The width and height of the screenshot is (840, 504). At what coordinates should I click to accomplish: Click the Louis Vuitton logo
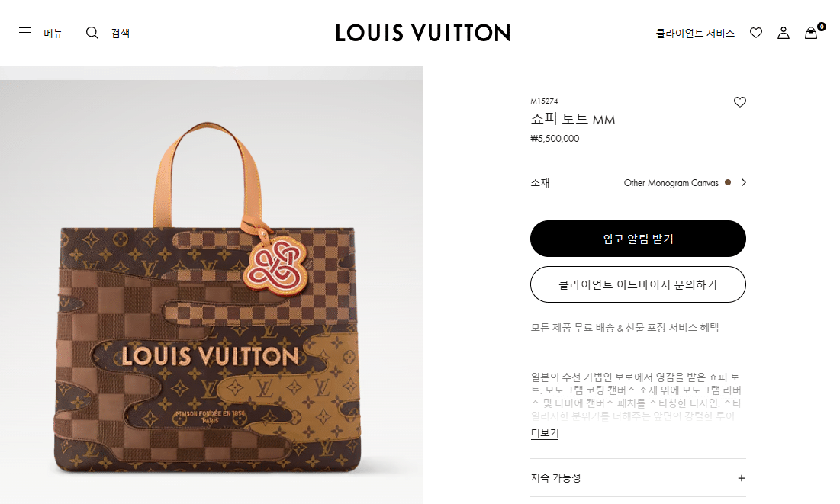click(x=423, y=33)
